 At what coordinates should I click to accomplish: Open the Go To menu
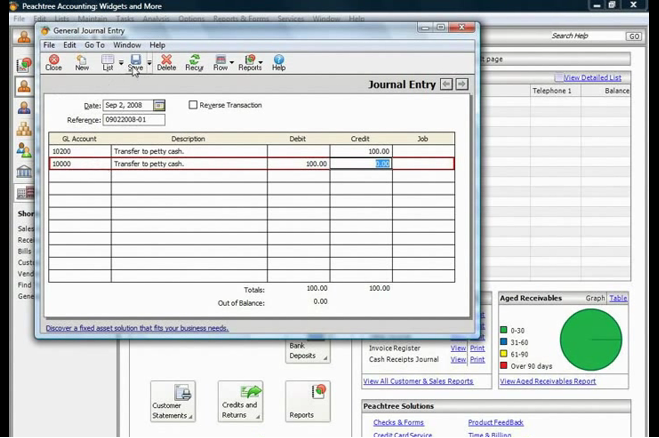pos(94,45)
